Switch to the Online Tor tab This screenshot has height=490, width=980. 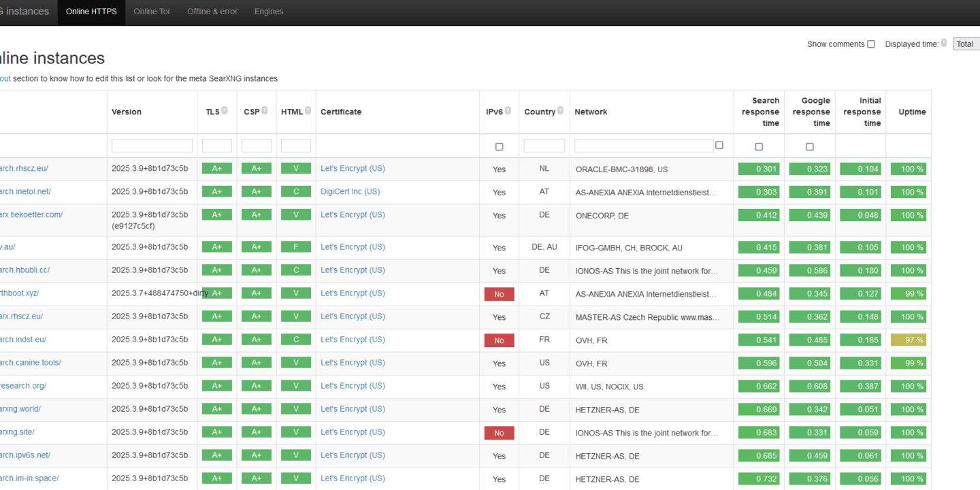click(x=152, y=12)
